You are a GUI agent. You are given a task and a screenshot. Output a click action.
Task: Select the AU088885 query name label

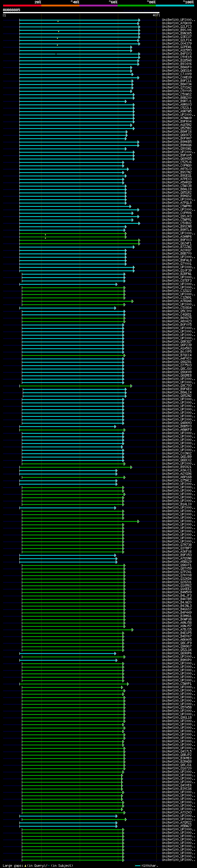pos(11,10)
